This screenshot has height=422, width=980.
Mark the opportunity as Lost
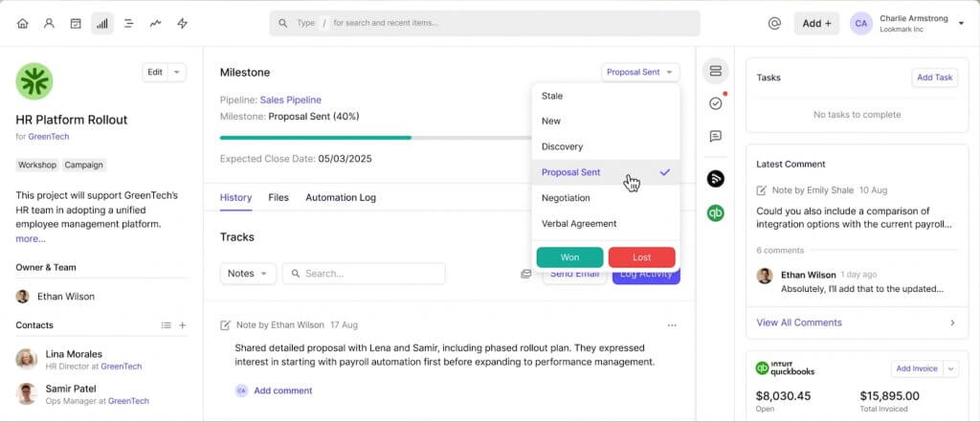[x=642, y=257]
